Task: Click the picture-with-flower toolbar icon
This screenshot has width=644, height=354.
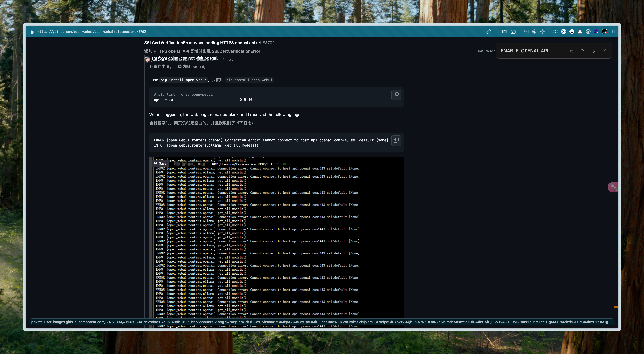Action: click(505, 32)
